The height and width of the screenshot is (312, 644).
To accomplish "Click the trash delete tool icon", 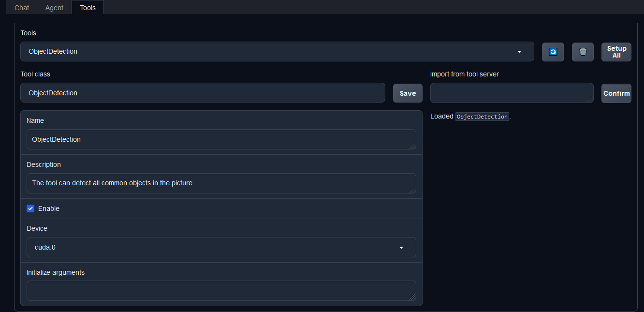I will pos(583,52).
